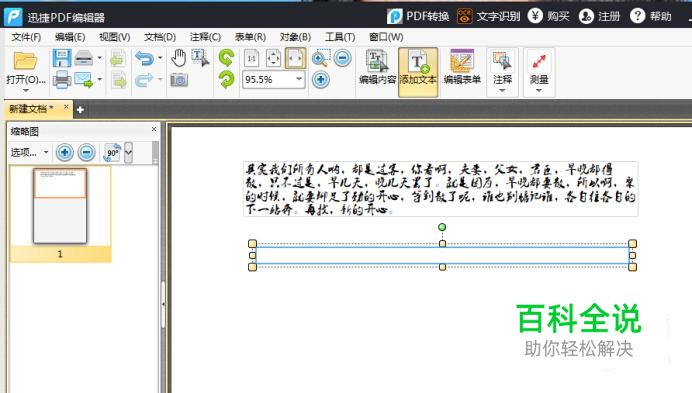692x393 pixels.
Task: Rotate page 90° in thumbnail panel
Action: pyautogui.click(x=112, y=153)
